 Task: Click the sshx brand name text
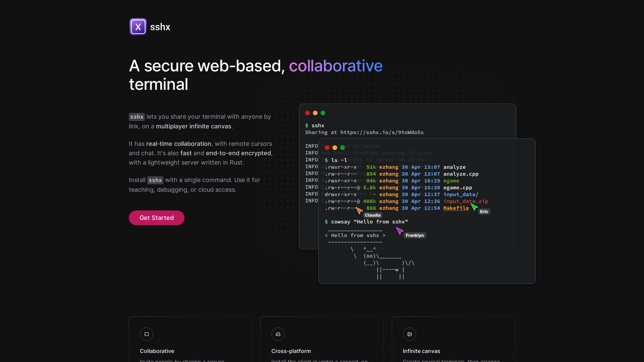160,27
